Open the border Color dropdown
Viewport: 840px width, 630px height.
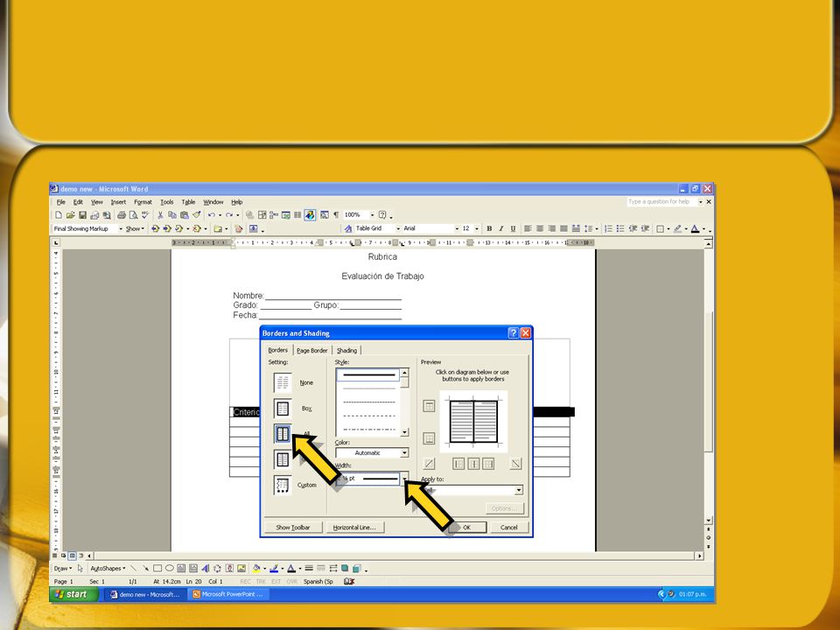(404, 452)
